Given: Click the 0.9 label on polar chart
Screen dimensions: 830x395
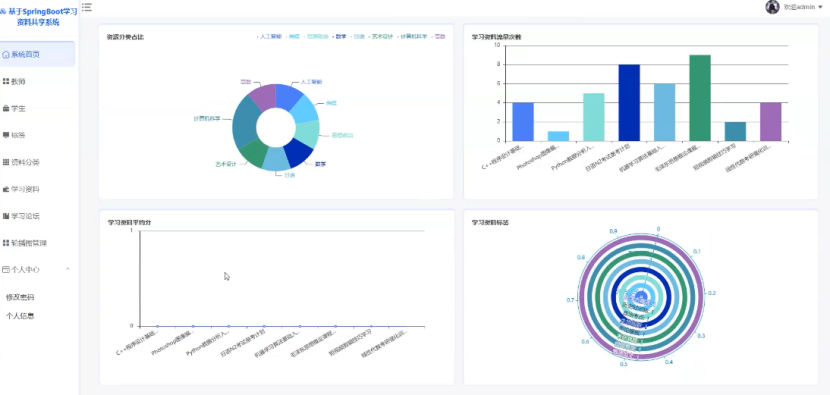Looking at the screenshot, I should [613, 231].
